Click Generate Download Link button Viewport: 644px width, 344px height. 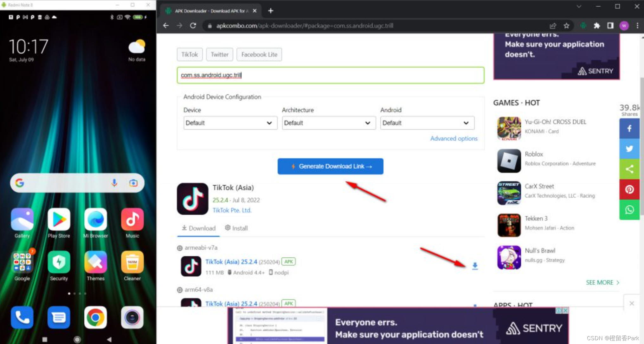(330, 166)
